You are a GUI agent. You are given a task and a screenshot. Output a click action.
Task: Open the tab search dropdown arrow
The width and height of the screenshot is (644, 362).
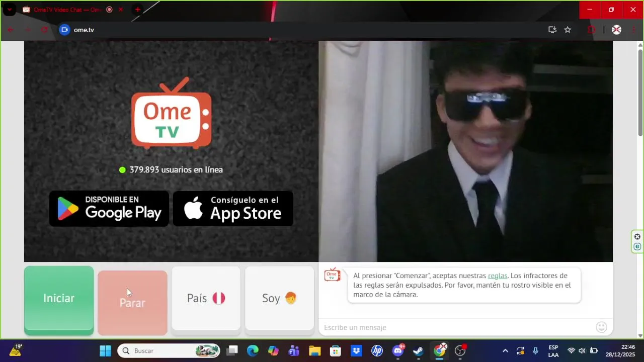pyautogui.click(x=9, y=10)
